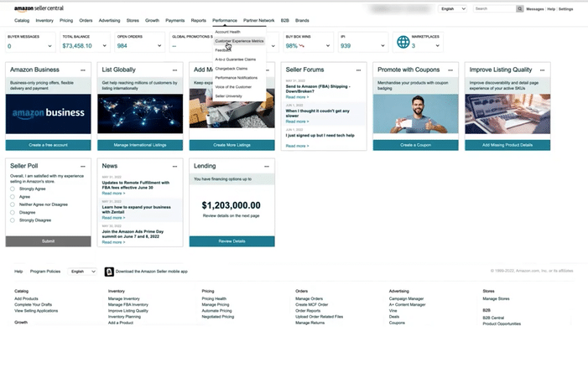This screenshot has height=367, width=588.
Task: Select Strongly Agree in the Seller Poll
Action: (13, 189)
